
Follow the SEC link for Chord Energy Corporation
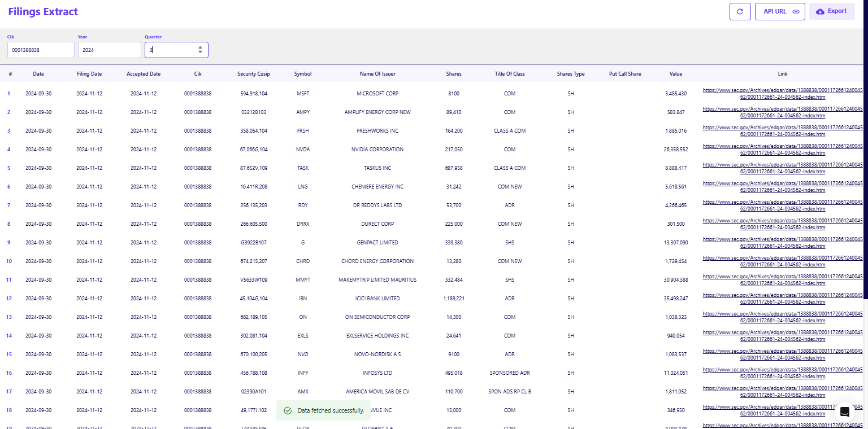(783, 261)
